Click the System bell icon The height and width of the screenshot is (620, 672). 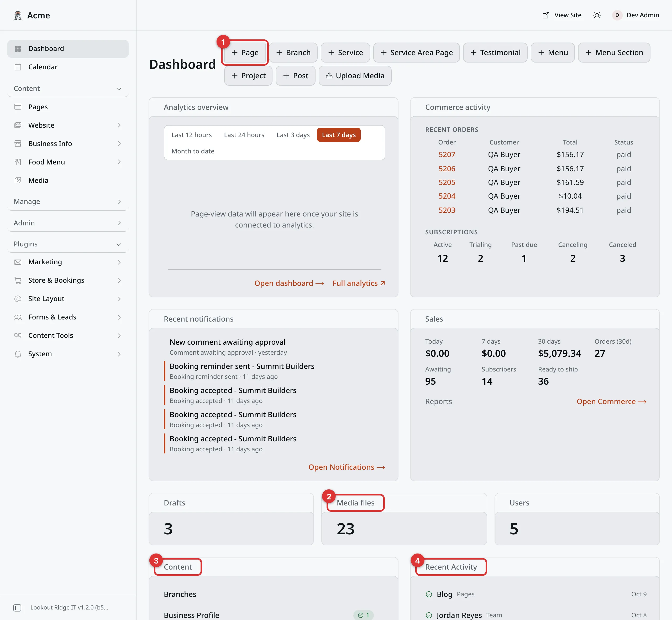(x=18, y=354)
